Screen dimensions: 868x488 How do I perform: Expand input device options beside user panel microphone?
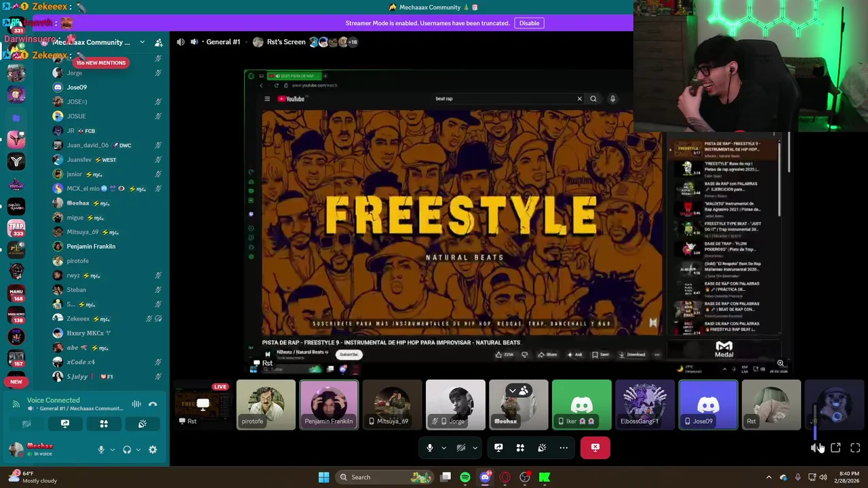click(113, 449)
